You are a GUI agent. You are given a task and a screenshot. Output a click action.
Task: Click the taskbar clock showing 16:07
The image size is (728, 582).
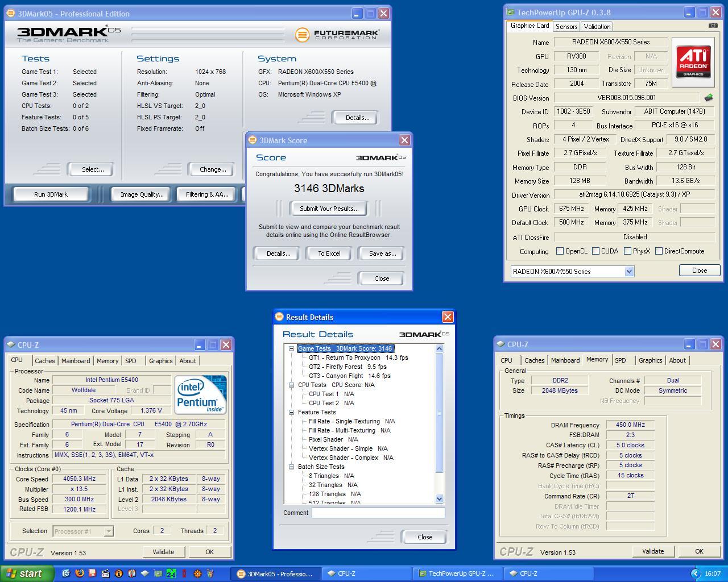[x=713, y=573]
